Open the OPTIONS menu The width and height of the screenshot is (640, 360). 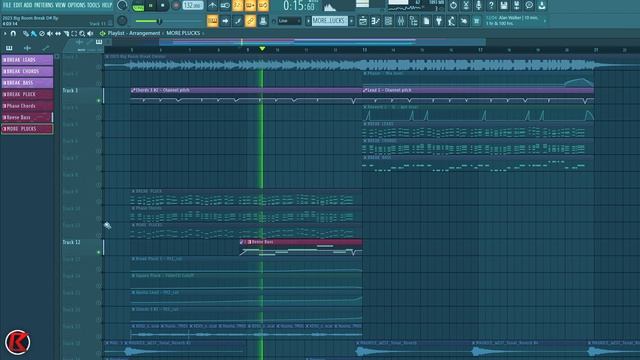click(76, 5)
